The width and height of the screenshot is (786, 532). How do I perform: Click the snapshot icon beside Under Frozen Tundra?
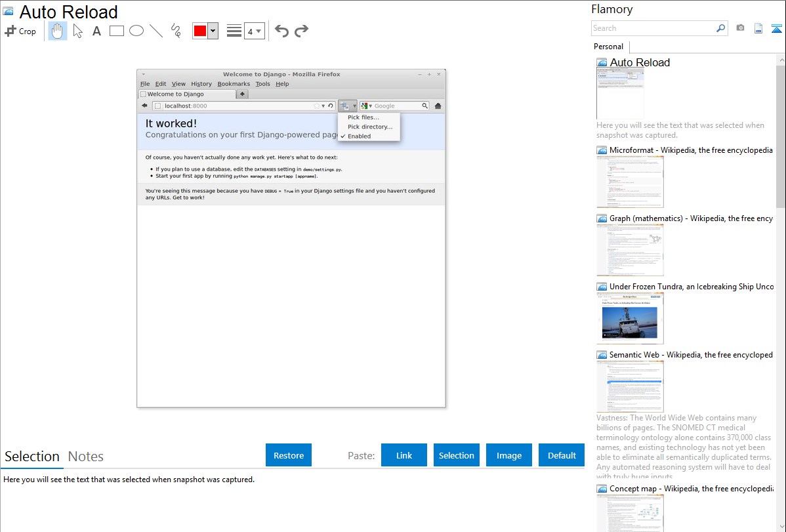click(602, 287)
